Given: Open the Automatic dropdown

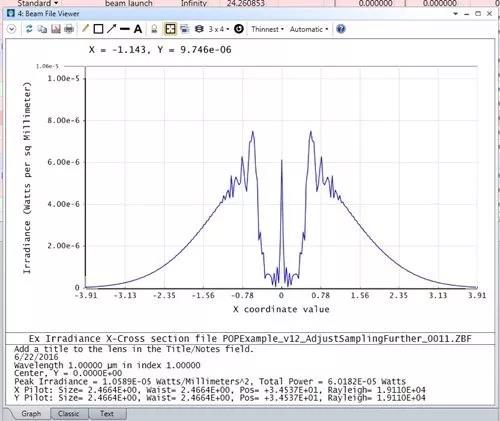Looking at the screenshot, I should pos(309,29).
